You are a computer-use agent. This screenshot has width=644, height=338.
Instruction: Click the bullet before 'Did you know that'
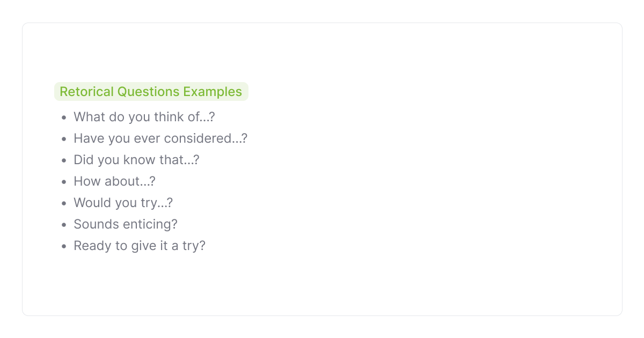tap(64, 160)
